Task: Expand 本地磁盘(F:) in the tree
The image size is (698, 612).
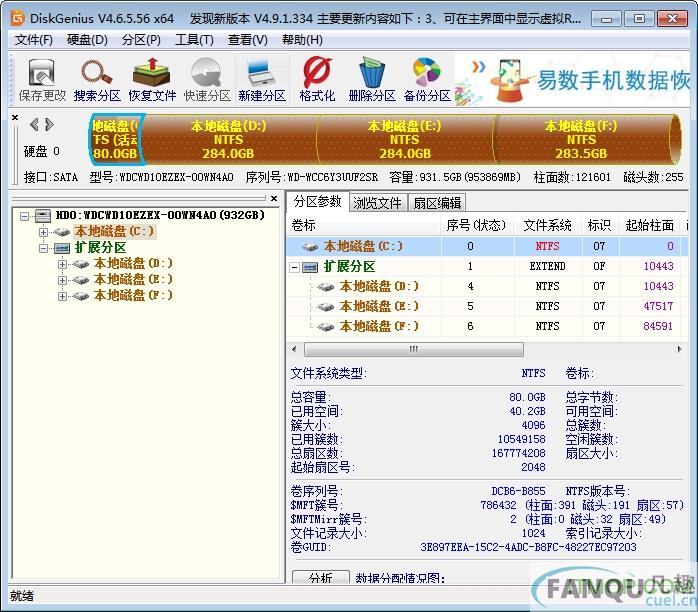Action: pyautogui.click(x=62, y=296)
